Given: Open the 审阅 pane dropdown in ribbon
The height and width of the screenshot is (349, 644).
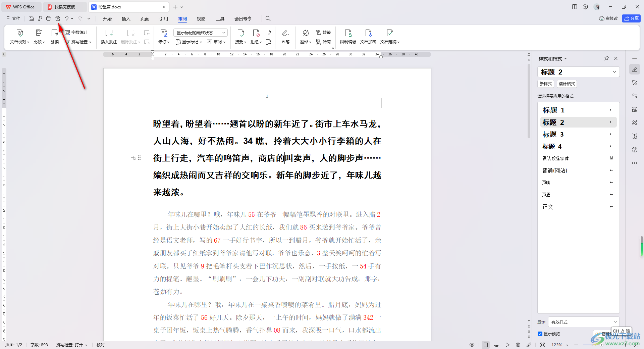Looking at the screenshot, I should pos(216,42).
